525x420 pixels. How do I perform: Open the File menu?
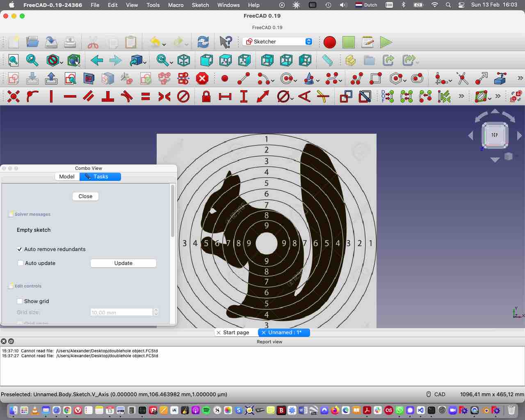pyautogui.click(x=95, y=5)
